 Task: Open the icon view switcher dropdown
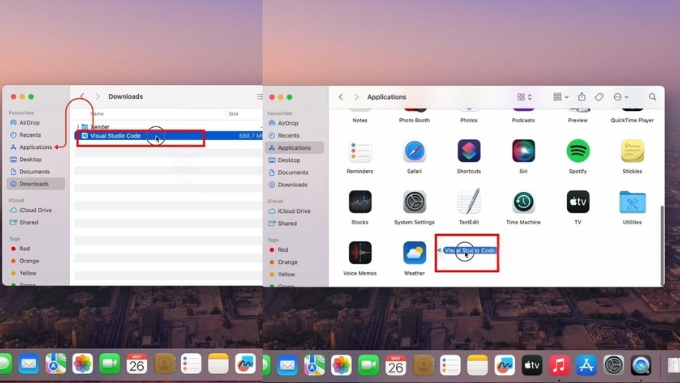(x=524, y=97)
